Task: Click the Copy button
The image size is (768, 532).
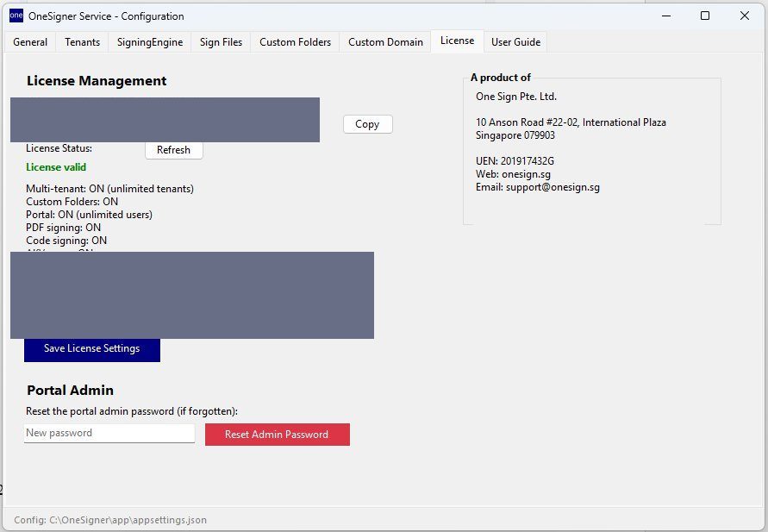Action: (368, 124)
